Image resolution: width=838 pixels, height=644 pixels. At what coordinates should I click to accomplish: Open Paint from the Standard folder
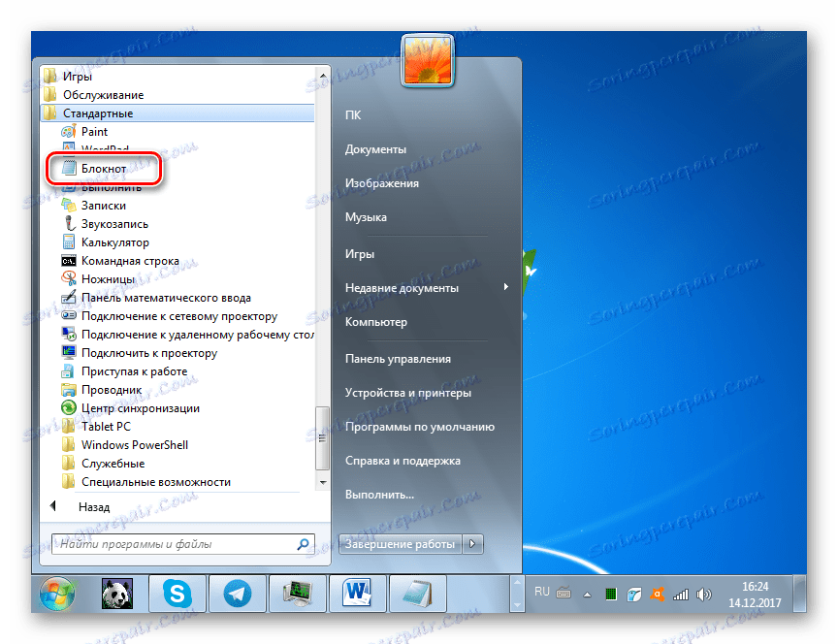(84, 132)
